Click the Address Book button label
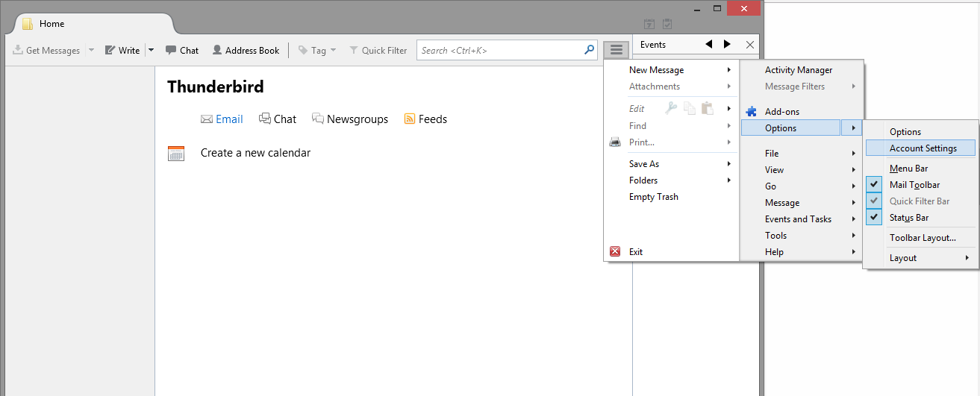The width and height of the screenshot is (980, 396). [252, 50]
